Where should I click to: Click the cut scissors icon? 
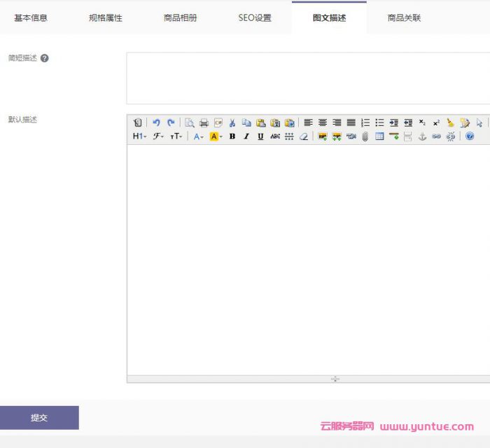(232, 122)
